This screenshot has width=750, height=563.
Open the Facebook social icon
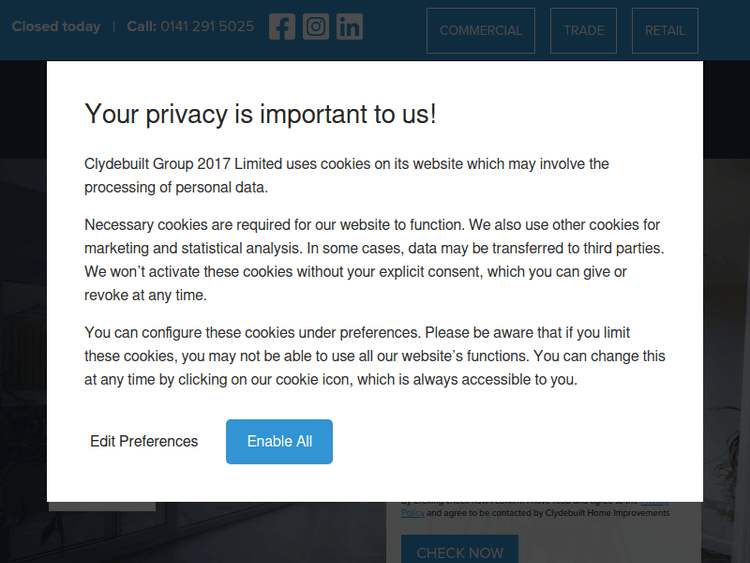[282, 27]
